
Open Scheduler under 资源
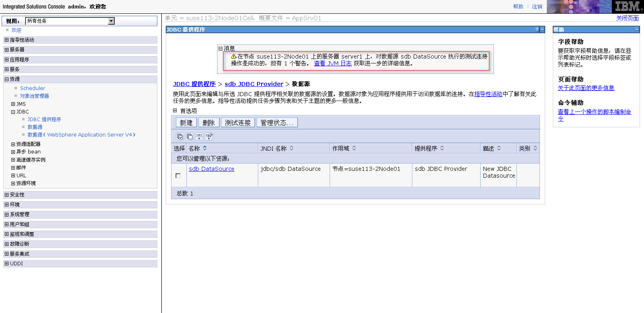coord(33,88)
